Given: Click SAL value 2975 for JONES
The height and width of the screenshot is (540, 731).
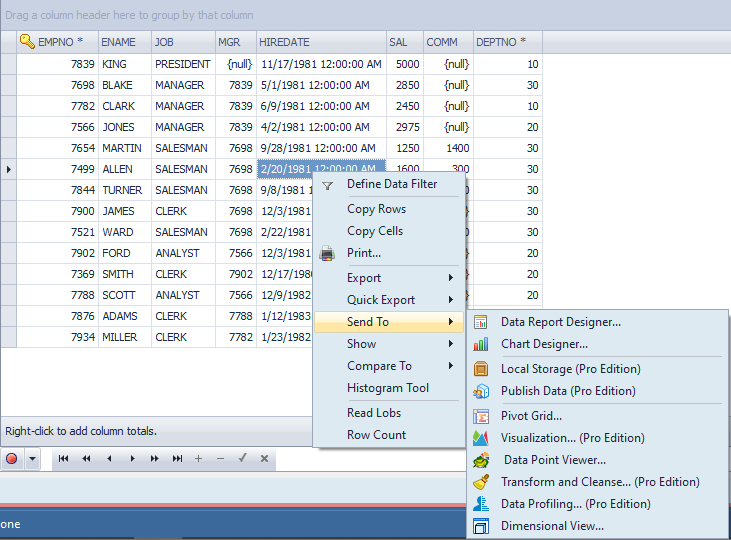Looking at the screenshot, I should click(405, 127).
